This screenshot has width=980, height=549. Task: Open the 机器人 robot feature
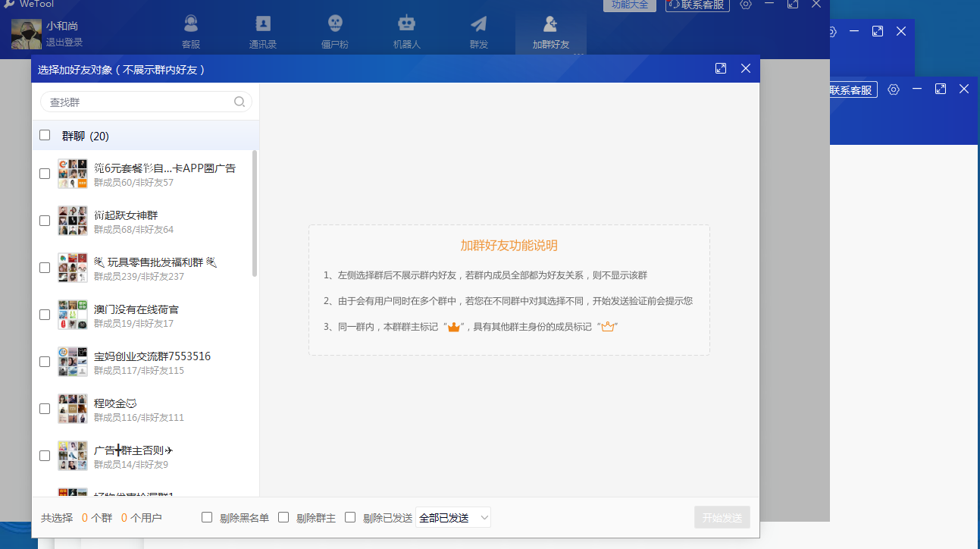pyautogui.click(x=406, y=30)
